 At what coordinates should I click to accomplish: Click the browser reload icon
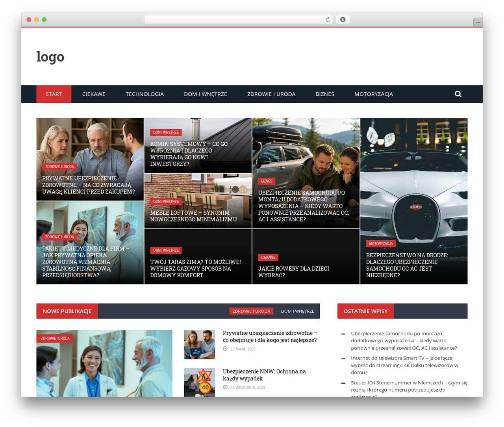point(328,20)
